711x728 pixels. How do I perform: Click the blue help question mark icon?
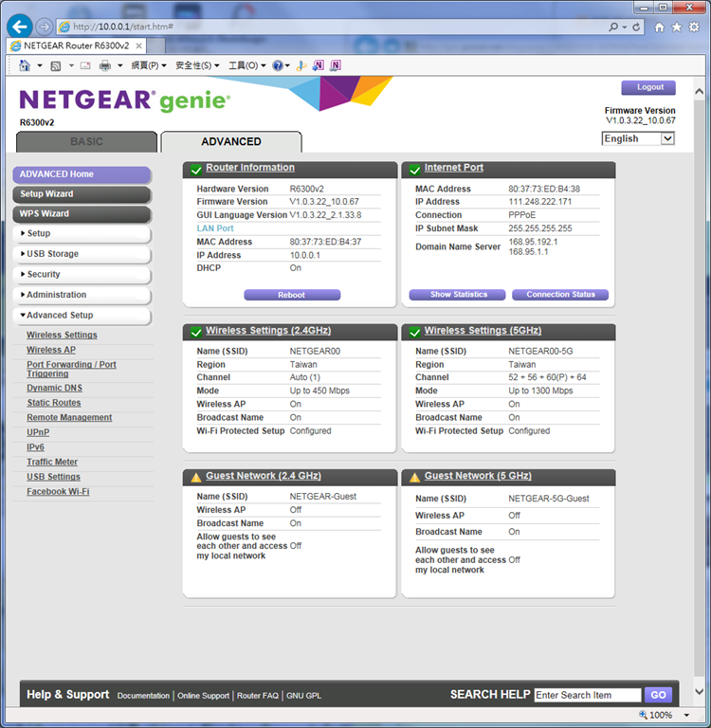point(278,65)
